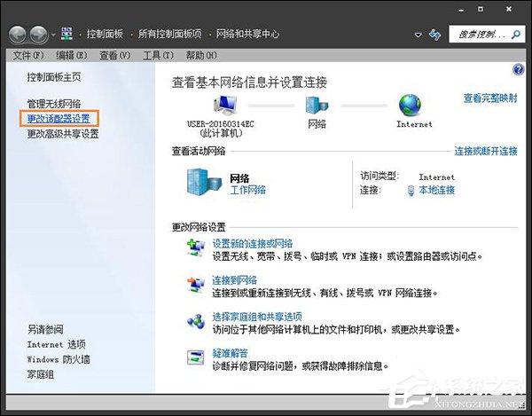Click 查看完整映射 link

(x=490, y=98)
